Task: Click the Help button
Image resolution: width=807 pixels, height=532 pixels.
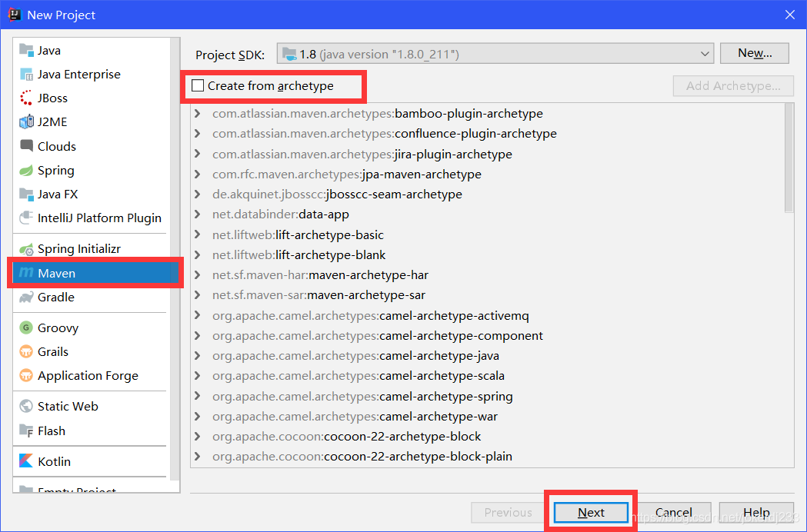Action: (756, 513)
